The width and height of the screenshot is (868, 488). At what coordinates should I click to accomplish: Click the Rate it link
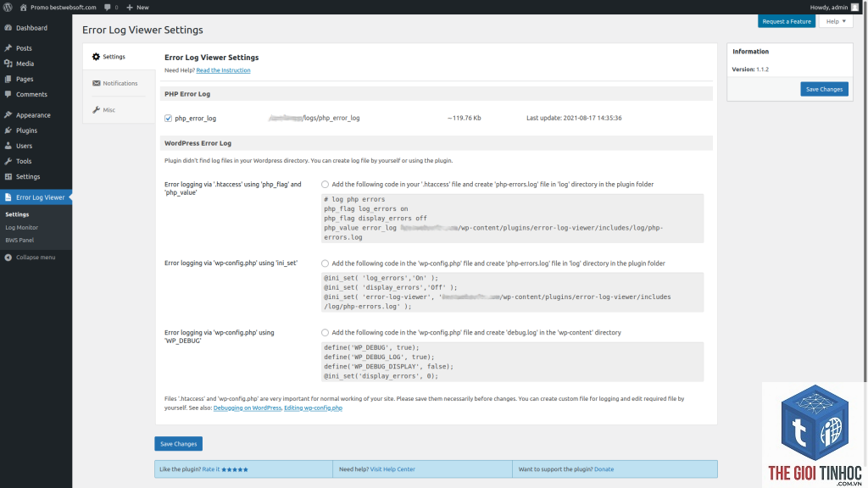click(211, 469)
